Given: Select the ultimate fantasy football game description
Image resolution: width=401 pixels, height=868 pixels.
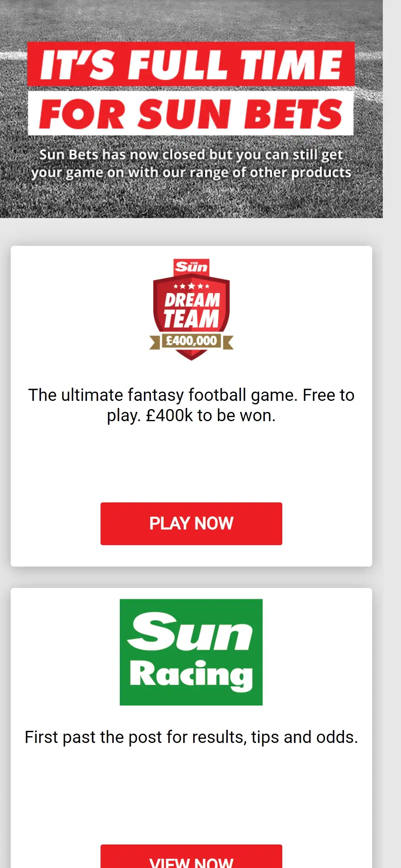Looking at the screenshot, I should 191,405.
